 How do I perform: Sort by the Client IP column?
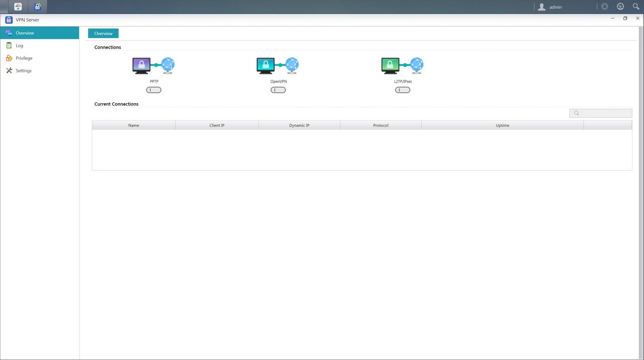coord(217,125)
